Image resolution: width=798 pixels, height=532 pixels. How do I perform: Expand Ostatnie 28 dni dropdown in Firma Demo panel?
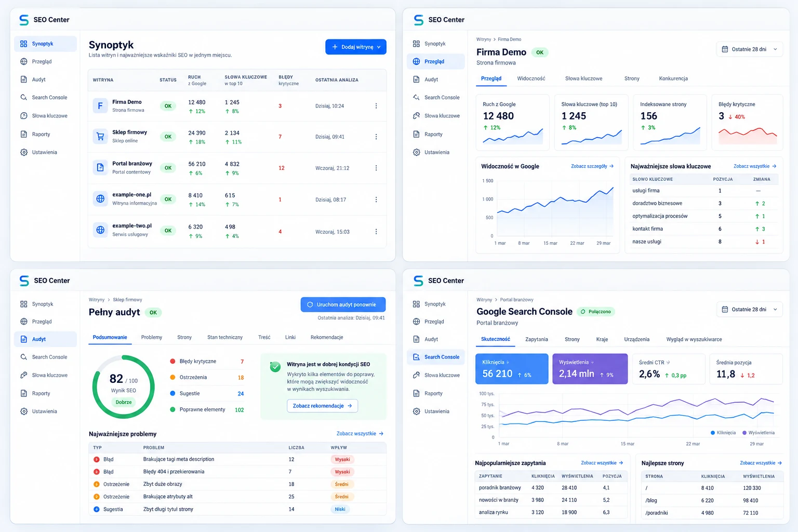click(x=750, y=49)
